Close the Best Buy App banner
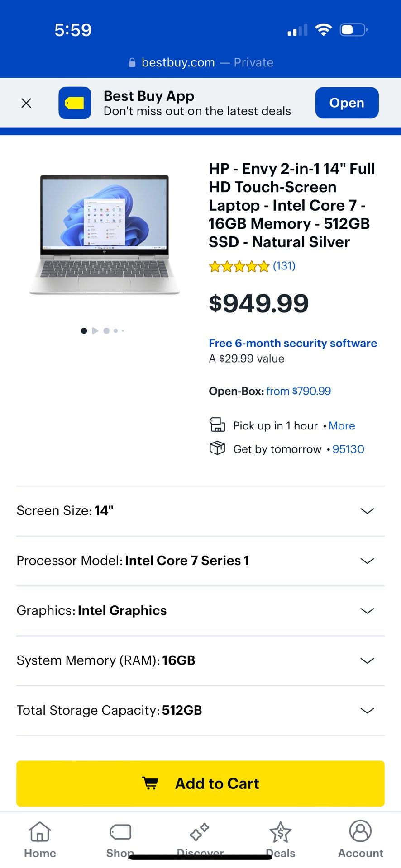This screenshot has height=868, width=401. tap(26, 103)
